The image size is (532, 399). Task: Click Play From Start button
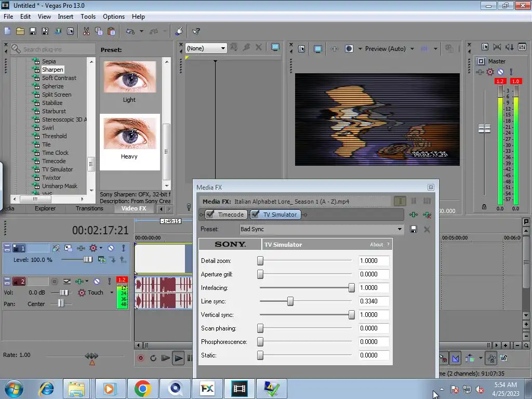tap(166, 358)
